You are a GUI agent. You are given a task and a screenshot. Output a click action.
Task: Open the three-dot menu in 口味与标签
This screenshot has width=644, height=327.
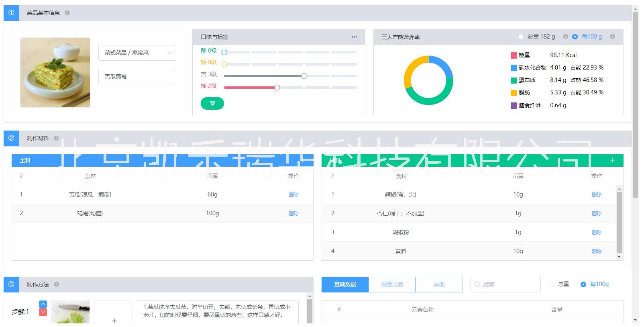click(354, 37)
